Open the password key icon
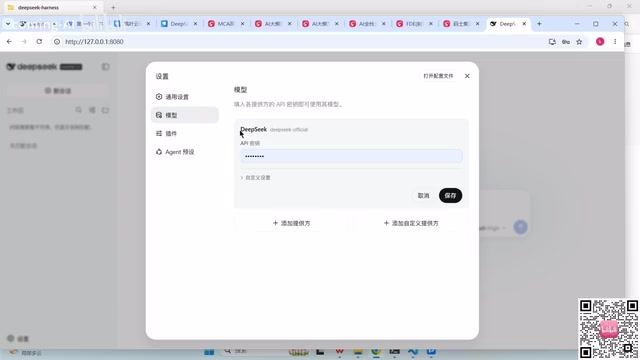640x360 pixels. pyautogui.click(x=566, y=42)
